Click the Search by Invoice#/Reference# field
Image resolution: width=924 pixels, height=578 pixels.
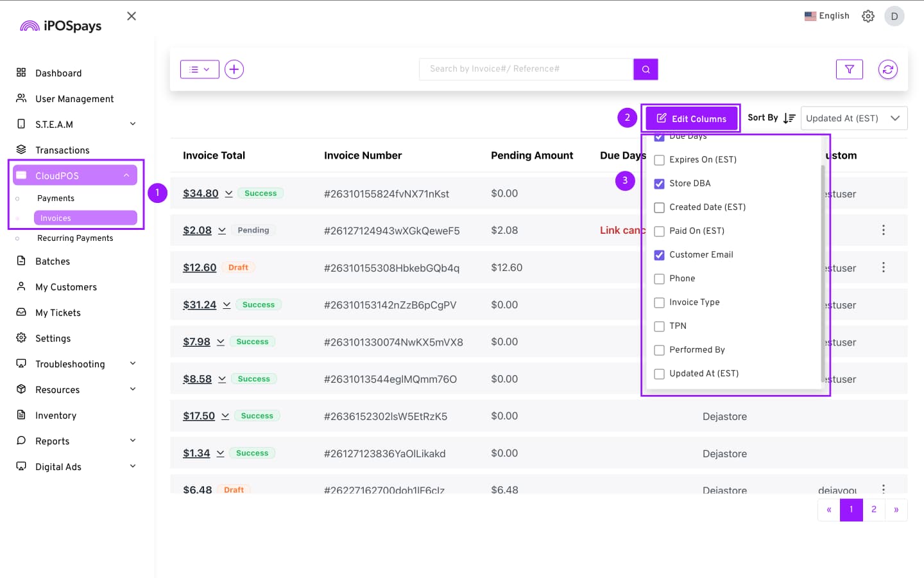526,69
